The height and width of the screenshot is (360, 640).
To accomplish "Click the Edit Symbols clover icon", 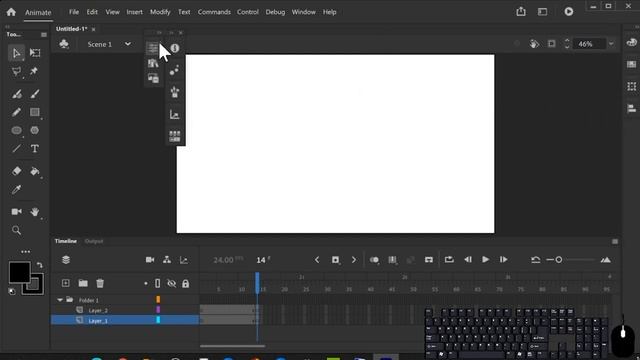I will tap(64, 44).
